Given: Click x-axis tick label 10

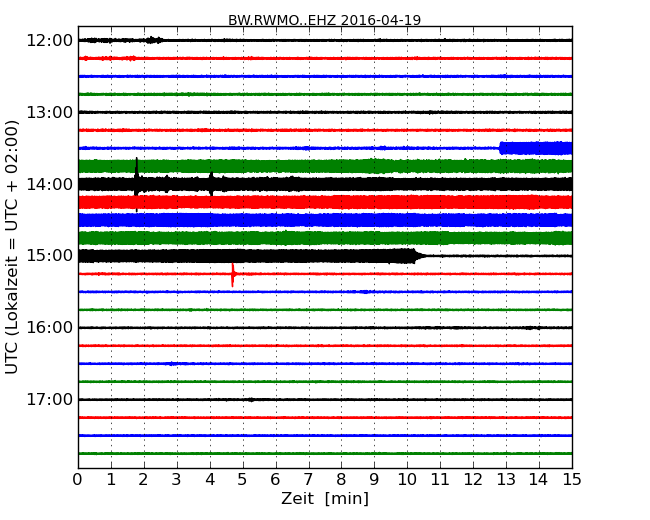Looking at the screenshot, I should coord(407,480).
